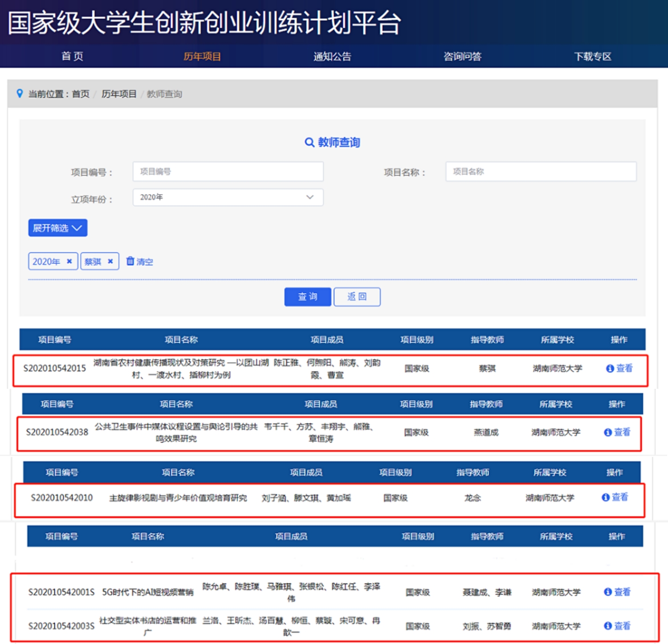The image size is (668, 644).
Task: View details of project S202010542038
Action: pos(617,432)
